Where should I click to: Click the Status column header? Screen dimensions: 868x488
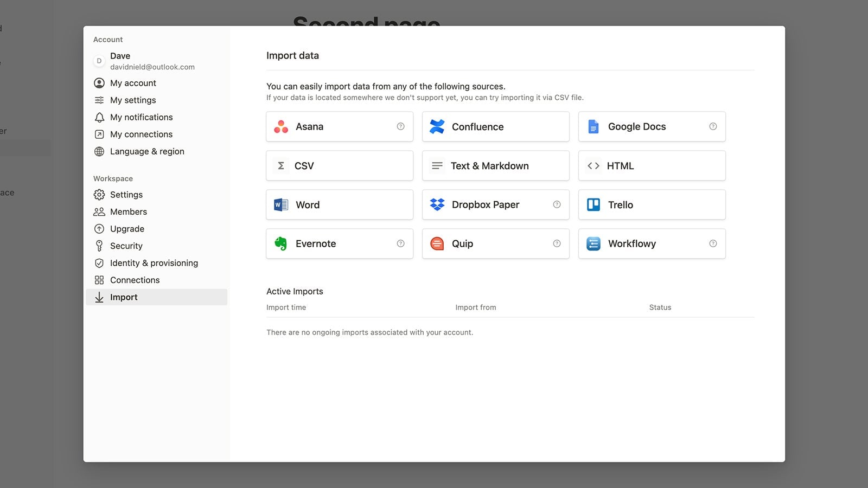(x=660, y=307)
